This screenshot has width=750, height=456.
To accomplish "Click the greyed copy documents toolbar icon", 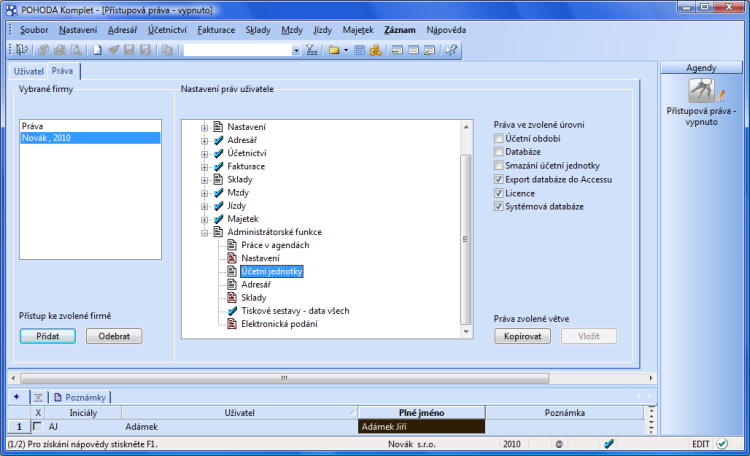I will tap(43, 50).
